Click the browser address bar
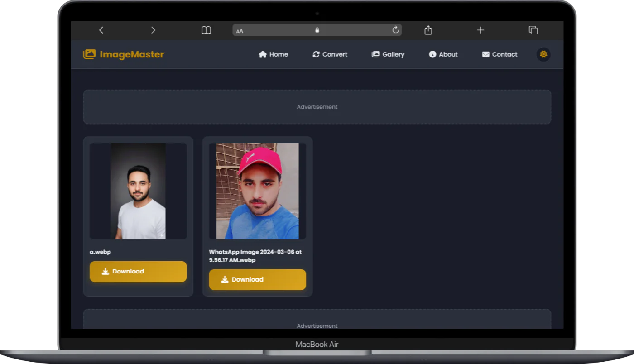 tap(317, 30)
